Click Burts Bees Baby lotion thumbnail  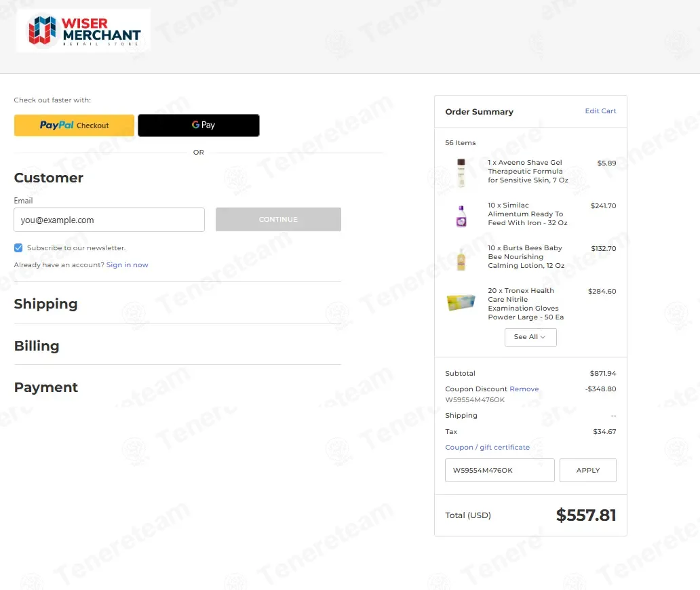pos(461,259)
